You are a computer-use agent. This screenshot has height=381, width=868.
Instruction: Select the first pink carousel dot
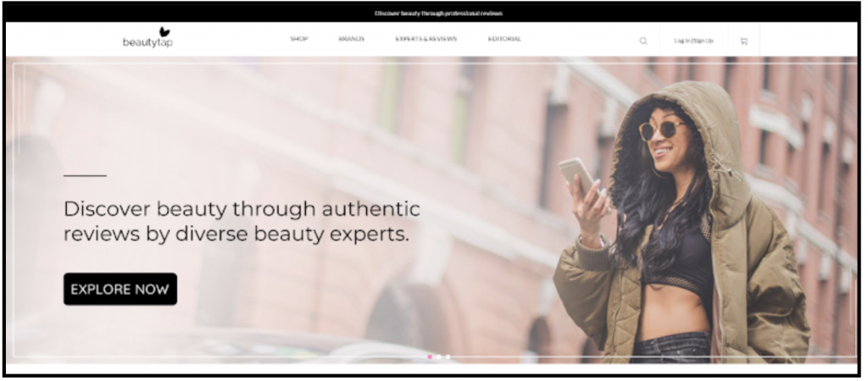coord(430,356)
